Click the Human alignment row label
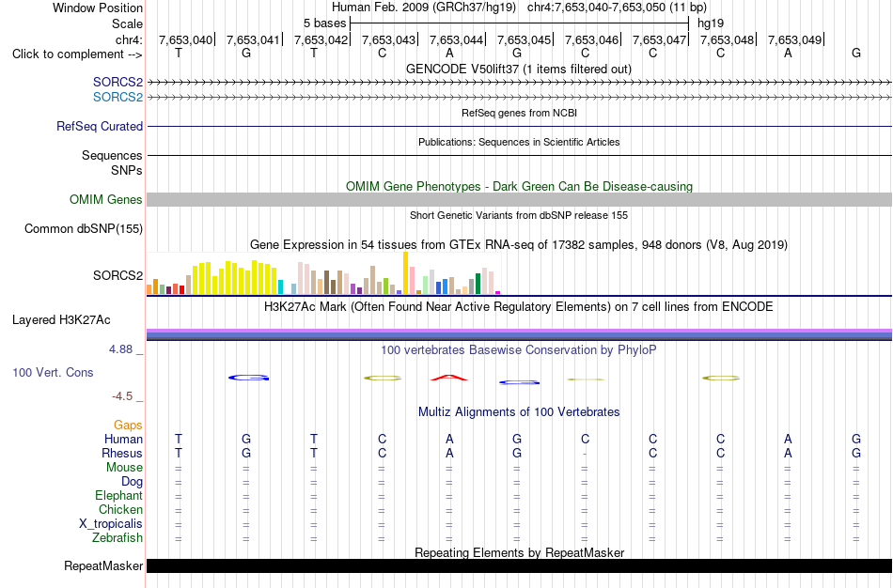 (x=123, y=439)
